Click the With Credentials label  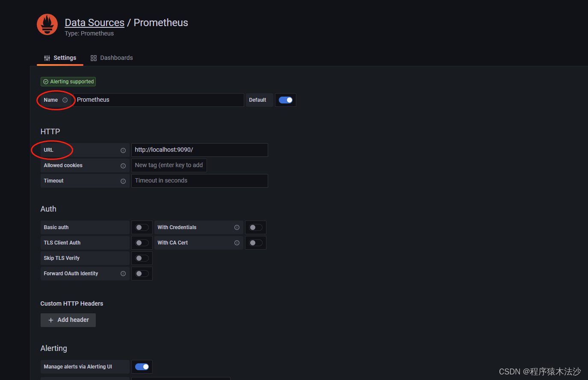(x=177, y=227)
